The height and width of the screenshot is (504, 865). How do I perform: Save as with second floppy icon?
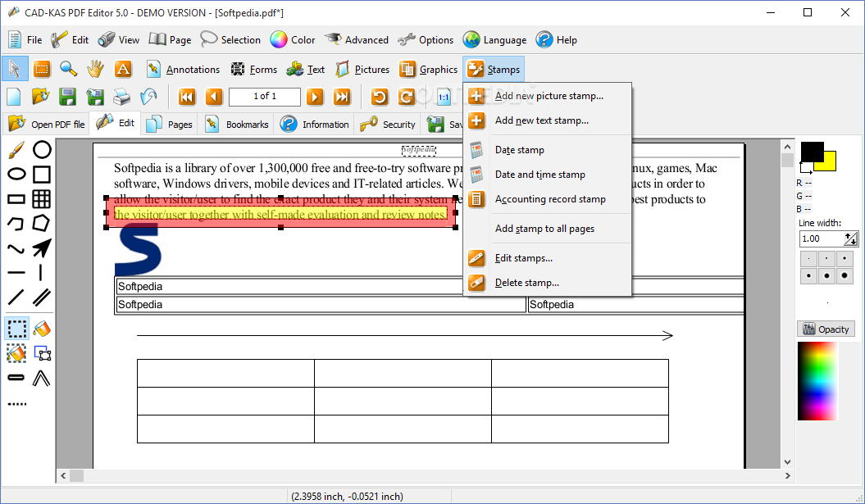coord(95,97)
